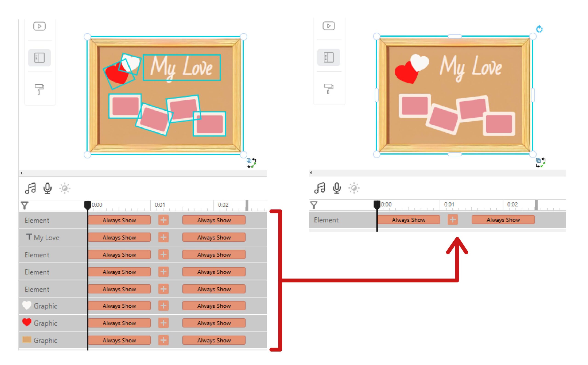This screenshot has width=588, height=365.
Task: Toggle the layout panel icon in right sidebar
Action: (328, 57)
